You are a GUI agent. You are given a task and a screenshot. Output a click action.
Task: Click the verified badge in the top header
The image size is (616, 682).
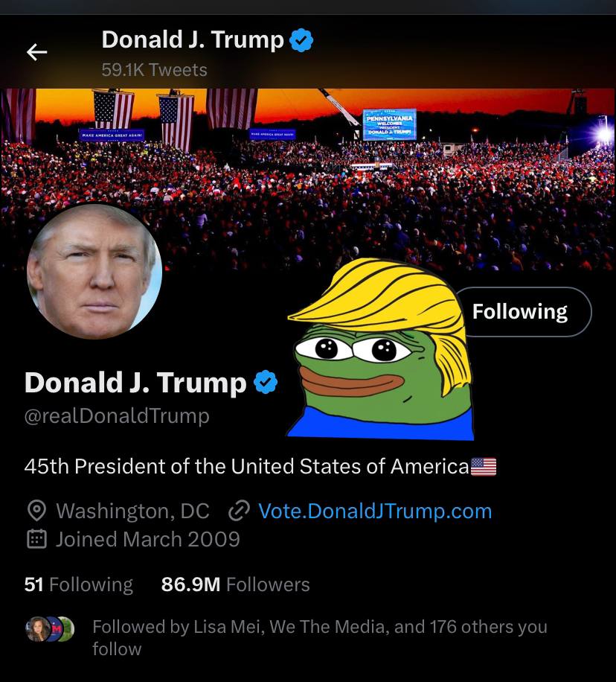coord(301,40)
